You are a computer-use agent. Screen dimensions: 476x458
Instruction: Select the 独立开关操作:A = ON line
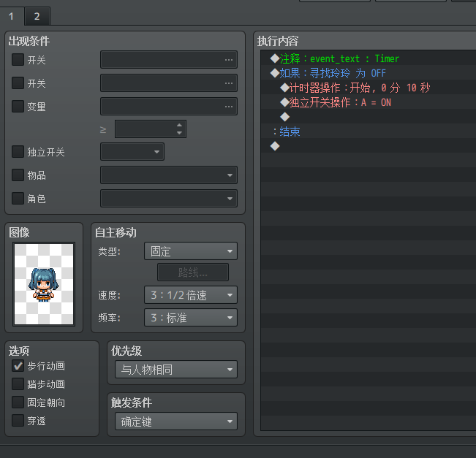369,102
